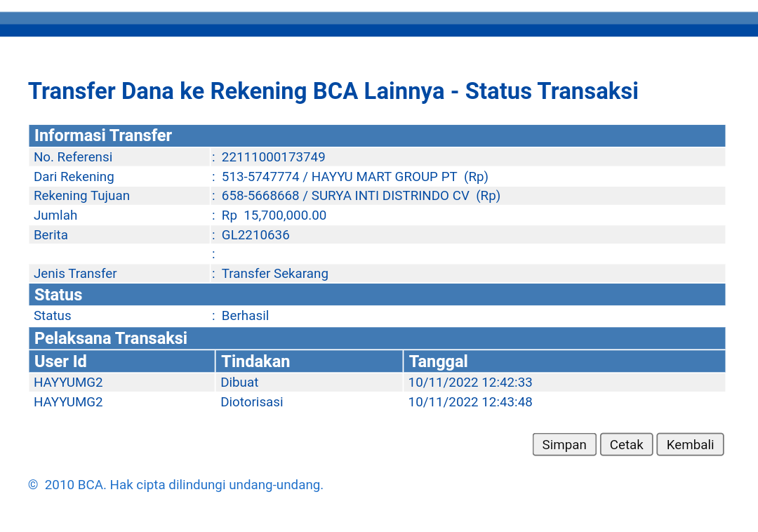Select the Informasi Transfer section header

click(x=103, y=135)
